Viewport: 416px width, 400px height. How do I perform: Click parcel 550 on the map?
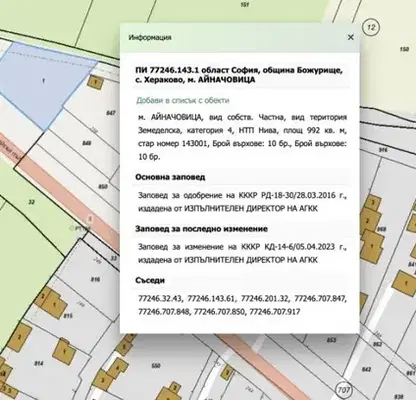156,366
